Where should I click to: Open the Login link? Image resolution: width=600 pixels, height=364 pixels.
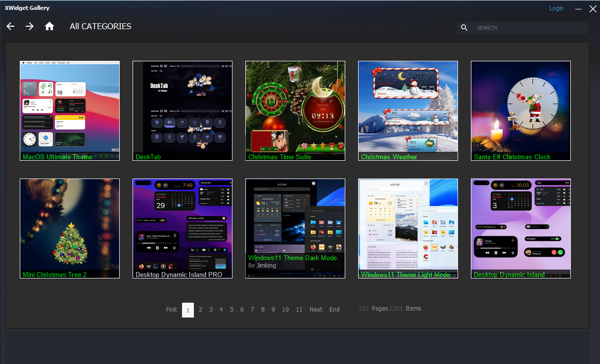pyautogui.click(x=556, y=8)
